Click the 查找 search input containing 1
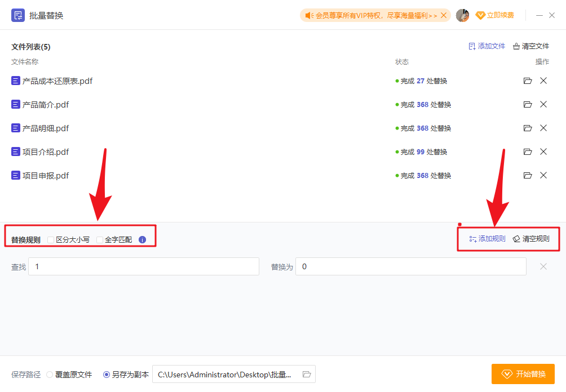Viewport: 566px width, 392px height. (x=144, y=266)
